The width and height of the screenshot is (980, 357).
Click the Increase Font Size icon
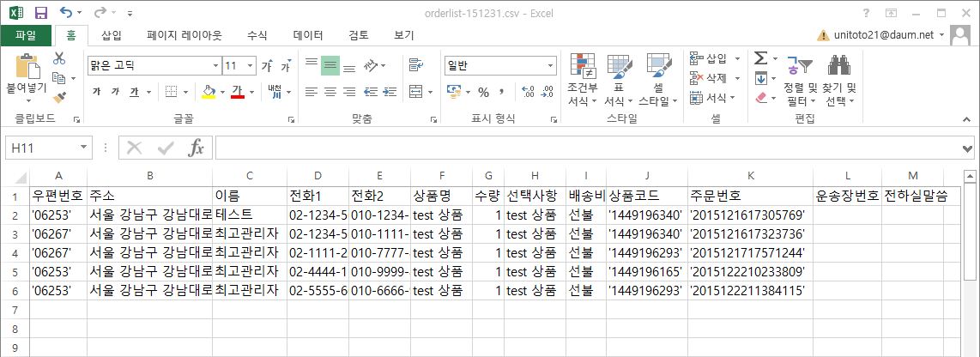click(267, 66)
